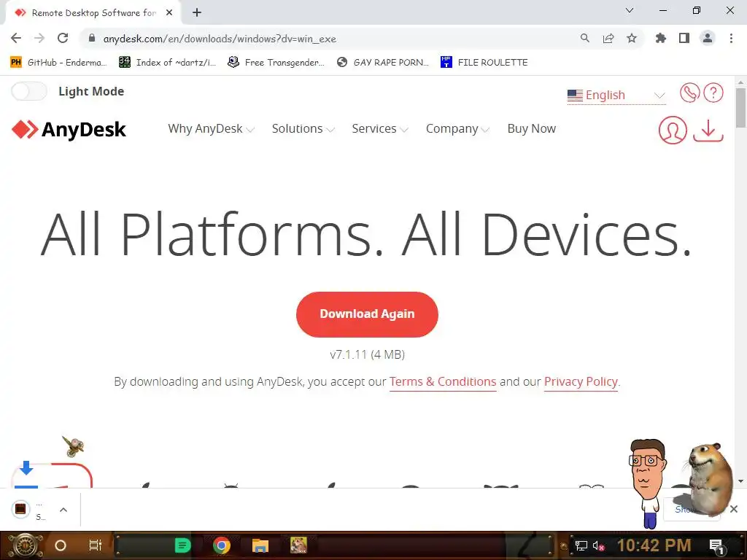Open the FILE ROULETTE bookmark
The width and height of the screenshot is (747, 560).
[484, 63]
